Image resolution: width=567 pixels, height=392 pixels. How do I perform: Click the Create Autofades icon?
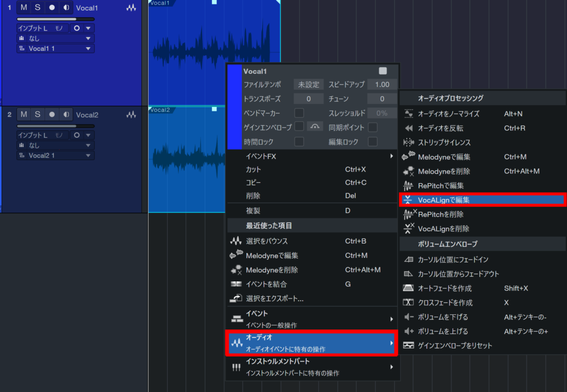[x=409, y=288]
